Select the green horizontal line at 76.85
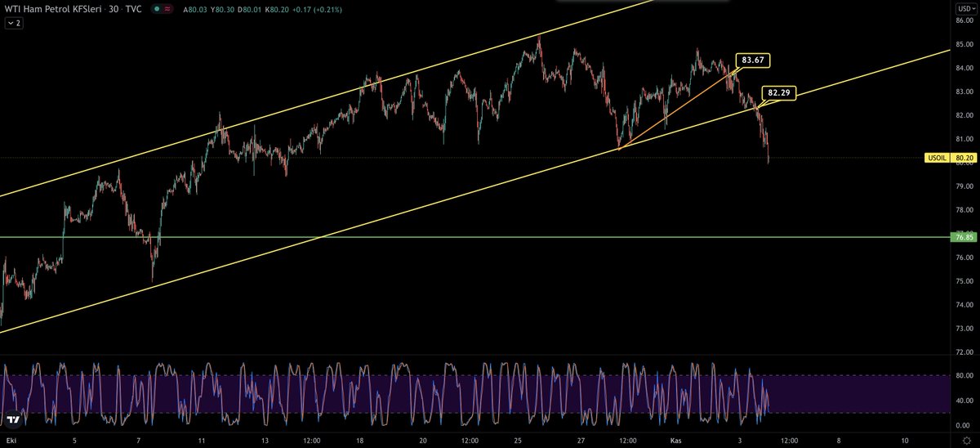The height and width of the screenshot is (448, 980). 474,237
